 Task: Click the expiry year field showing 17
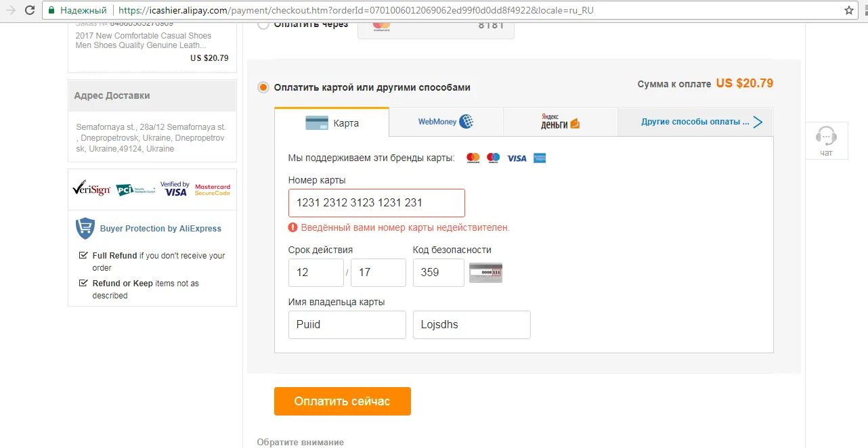click(x=378, y=272)
